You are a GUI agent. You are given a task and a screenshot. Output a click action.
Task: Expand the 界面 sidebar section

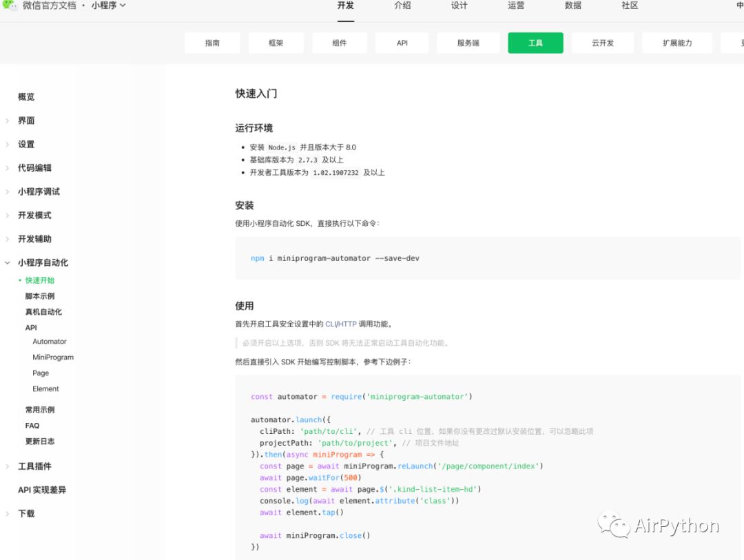7,121
